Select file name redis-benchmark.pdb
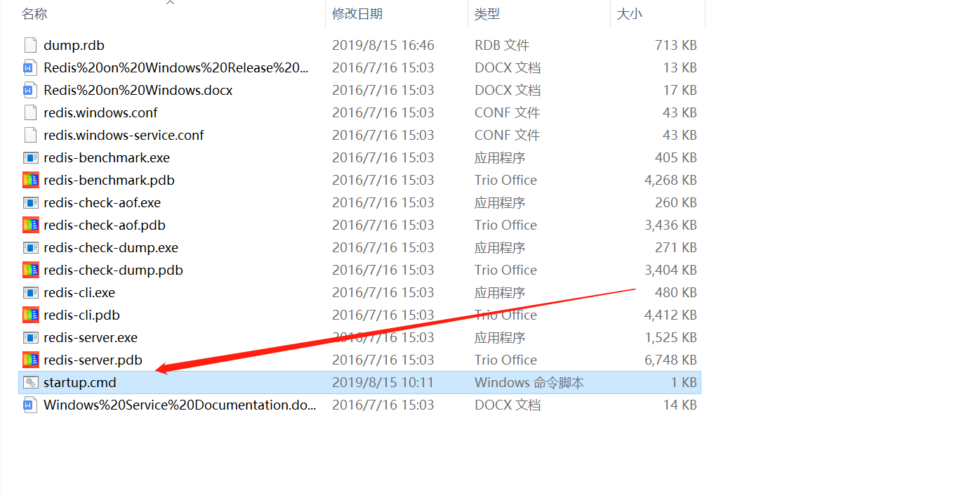Image resolution: width=980 pixels, height=496 pixels. [x=109, y=180]
